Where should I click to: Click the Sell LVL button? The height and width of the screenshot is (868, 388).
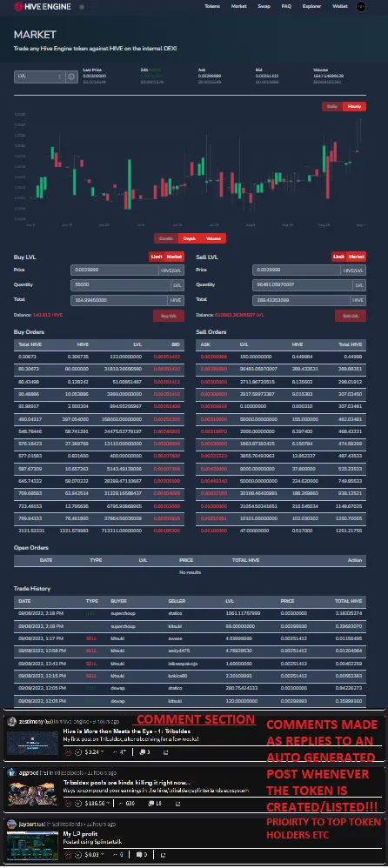pos(351,316)
